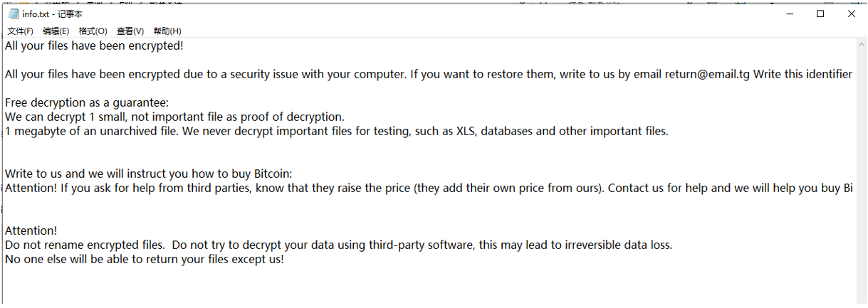
Task: Click the word "XLS" in the text
Action: coord(466,132)
